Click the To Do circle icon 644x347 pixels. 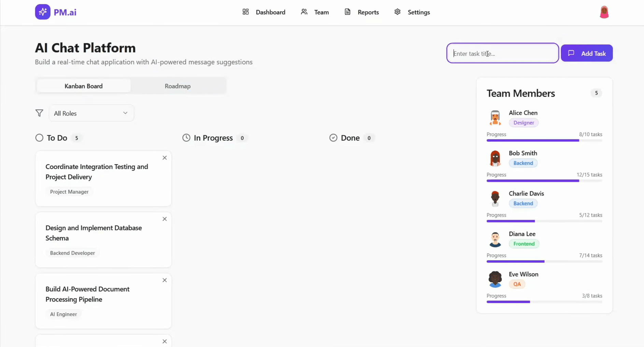pos(39,138)
